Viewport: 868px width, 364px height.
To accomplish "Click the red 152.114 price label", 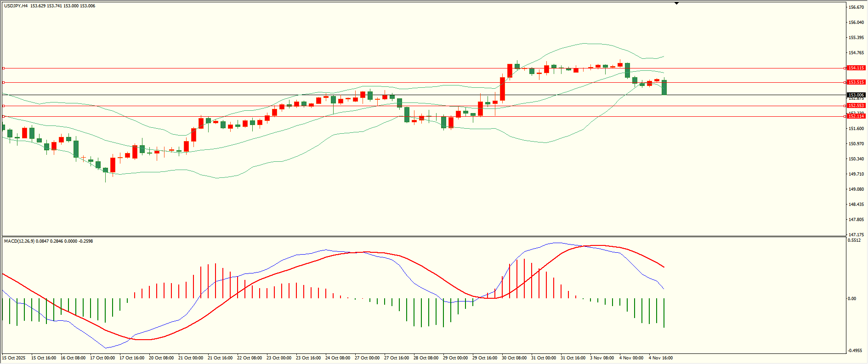I will 856,116.
